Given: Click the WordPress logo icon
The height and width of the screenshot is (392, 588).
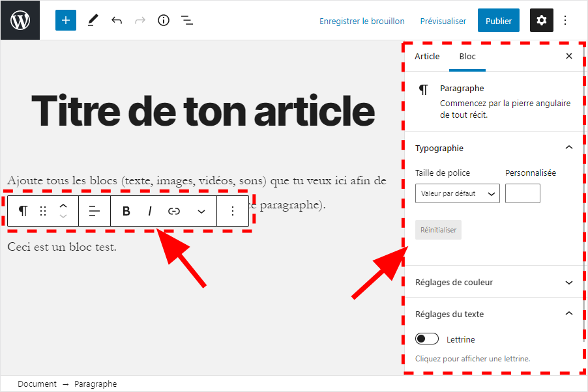Looking at the screenshot, I should [20, 20].
